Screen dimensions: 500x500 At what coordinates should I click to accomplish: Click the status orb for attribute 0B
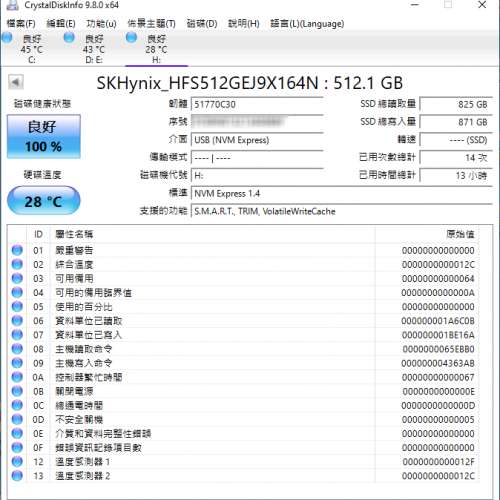tap(17, 391)
